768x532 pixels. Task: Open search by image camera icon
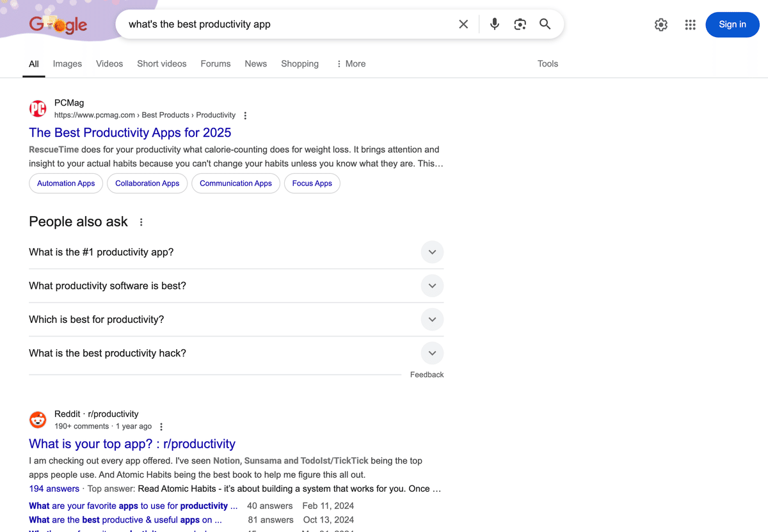tap(520, 24)
